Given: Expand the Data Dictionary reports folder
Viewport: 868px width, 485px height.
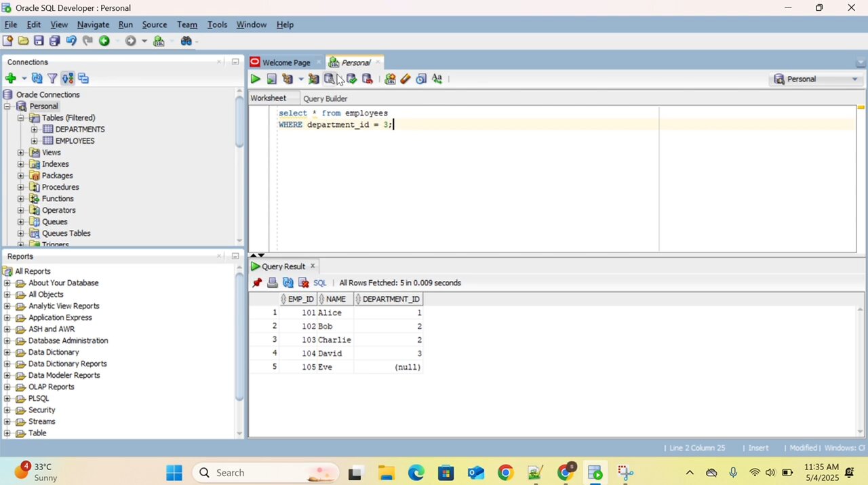Looking at the screenshot, I should click(7, 352).
